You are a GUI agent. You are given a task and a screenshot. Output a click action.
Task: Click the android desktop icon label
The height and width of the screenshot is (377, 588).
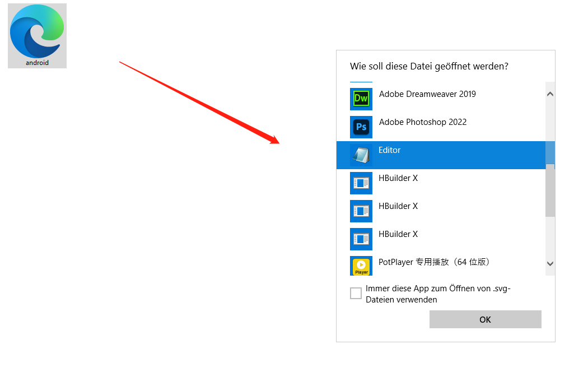click(x=37, y=63)
